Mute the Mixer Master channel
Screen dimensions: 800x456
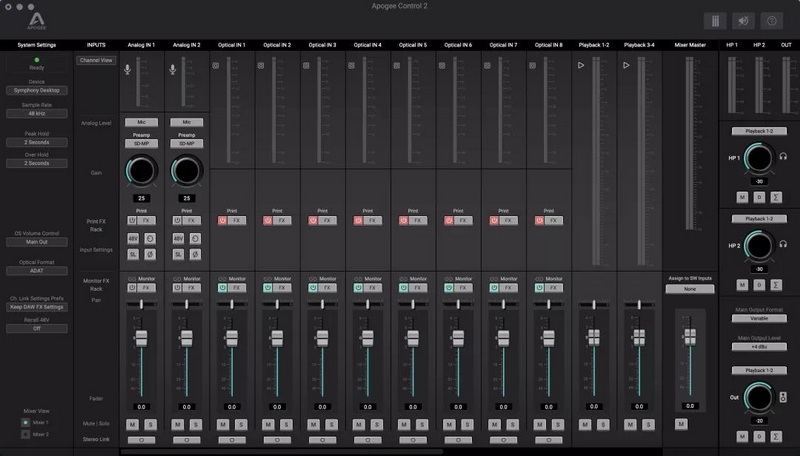point(681,424)
